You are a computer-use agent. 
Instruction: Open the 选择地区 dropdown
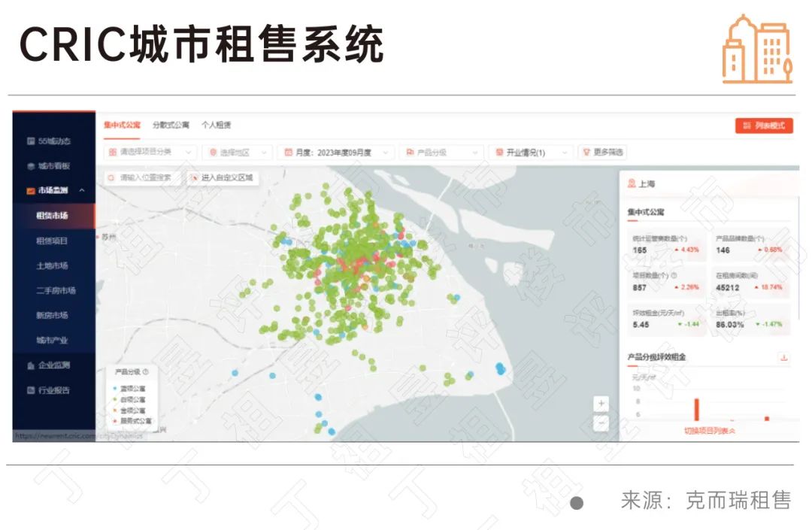[x=237, y=152]
